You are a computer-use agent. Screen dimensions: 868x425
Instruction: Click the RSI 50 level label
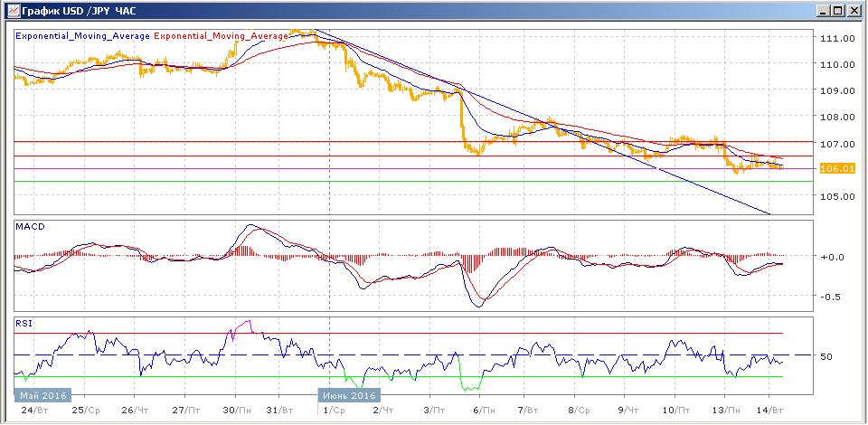[826, 356]
